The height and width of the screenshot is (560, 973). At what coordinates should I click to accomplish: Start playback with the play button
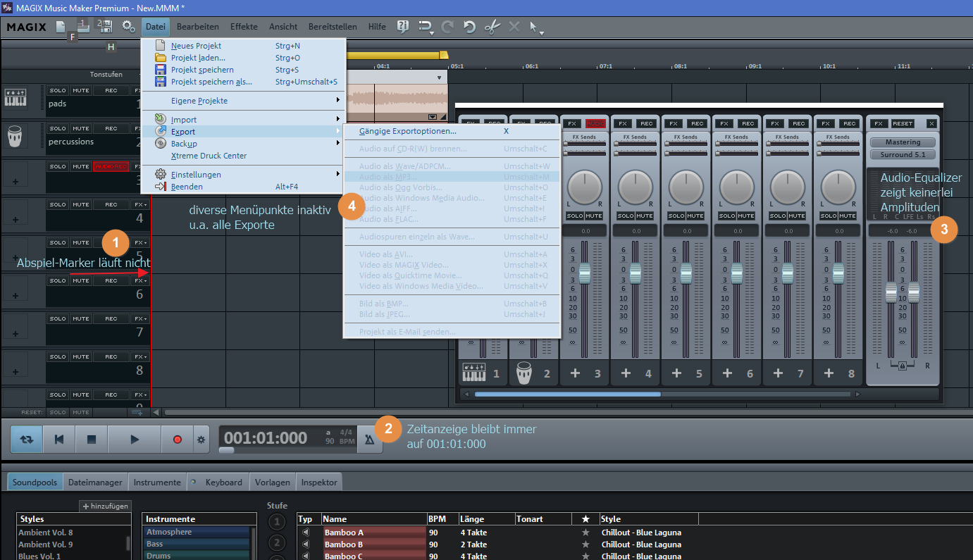click(x=134, y=439)
